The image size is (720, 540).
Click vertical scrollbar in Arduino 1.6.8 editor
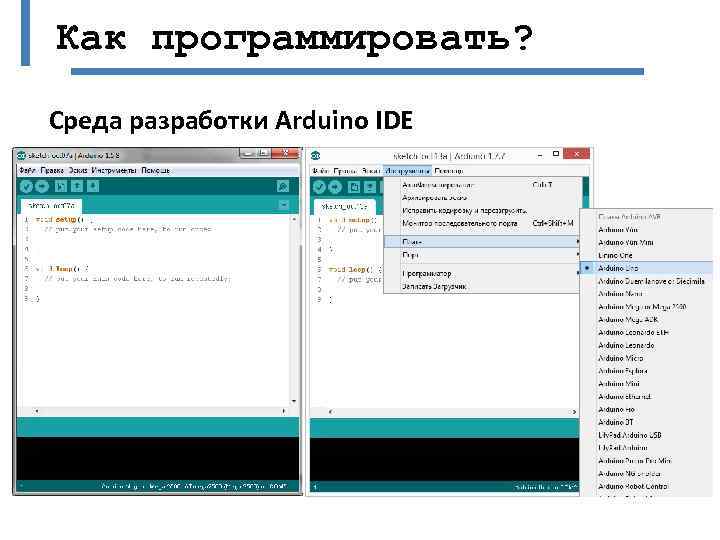pos(294,310)
